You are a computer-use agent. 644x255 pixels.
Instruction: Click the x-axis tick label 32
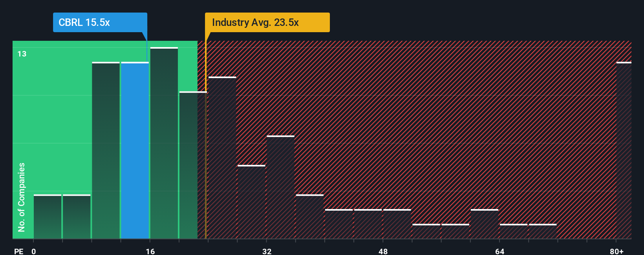tap(267, 251)
